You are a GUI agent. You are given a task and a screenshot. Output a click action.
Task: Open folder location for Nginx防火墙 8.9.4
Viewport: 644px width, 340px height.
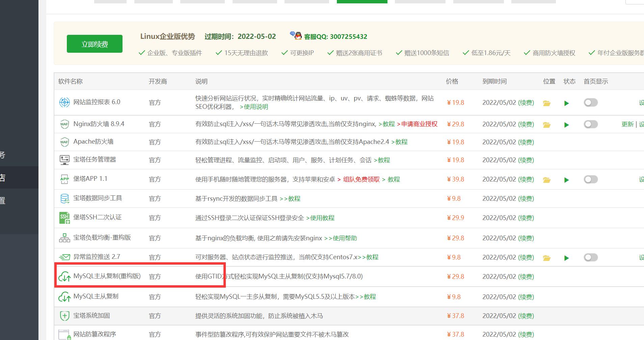click(547, 125)
